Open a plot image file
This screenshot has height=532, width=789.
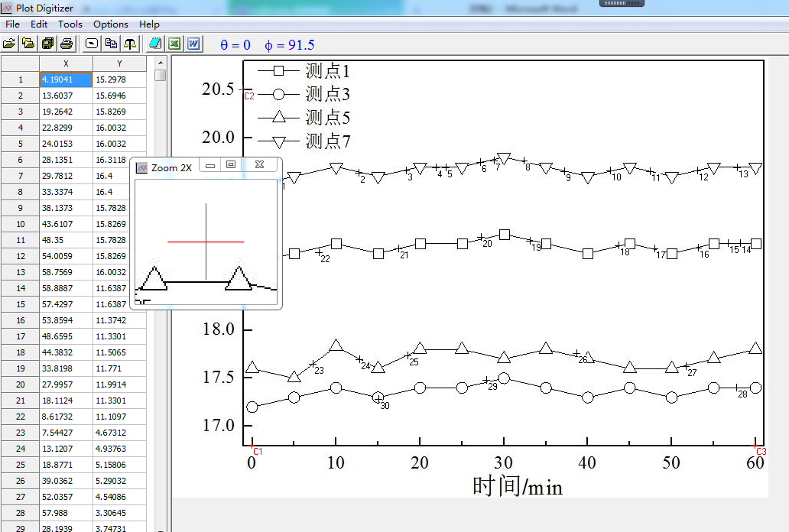[9, 44]
